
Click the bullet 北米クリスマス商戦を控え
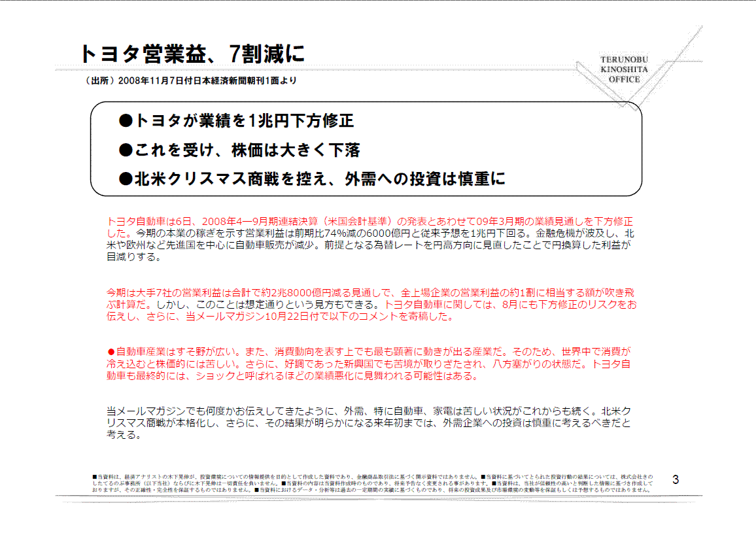pos(312,179)
